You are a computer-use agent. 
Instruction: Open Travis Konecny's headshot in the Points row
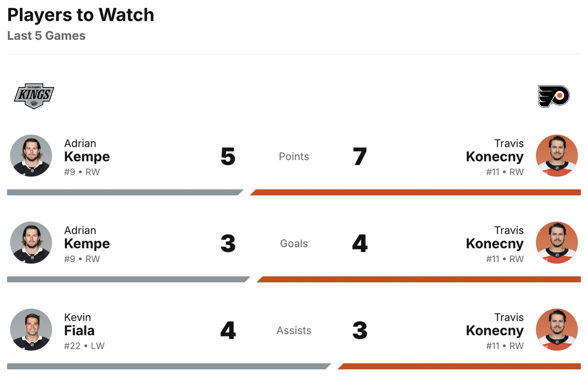pyautogui.click(x=557, y=156)
